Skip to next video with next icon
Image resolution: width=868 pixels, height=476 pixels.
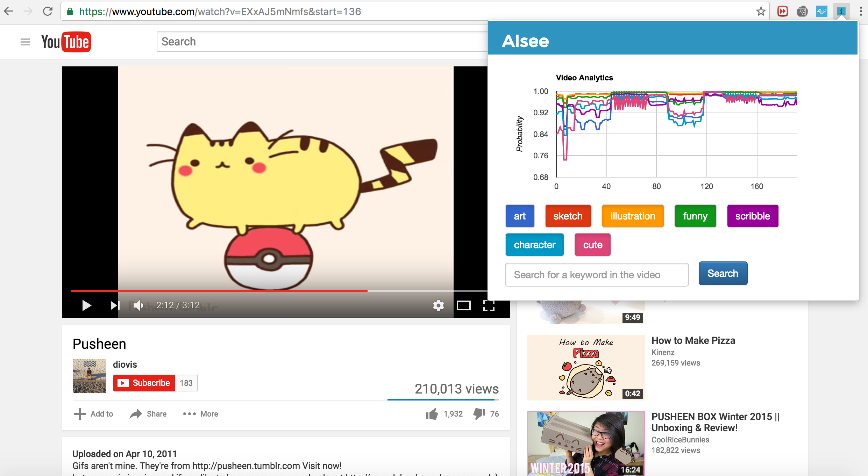click(115, 305)
